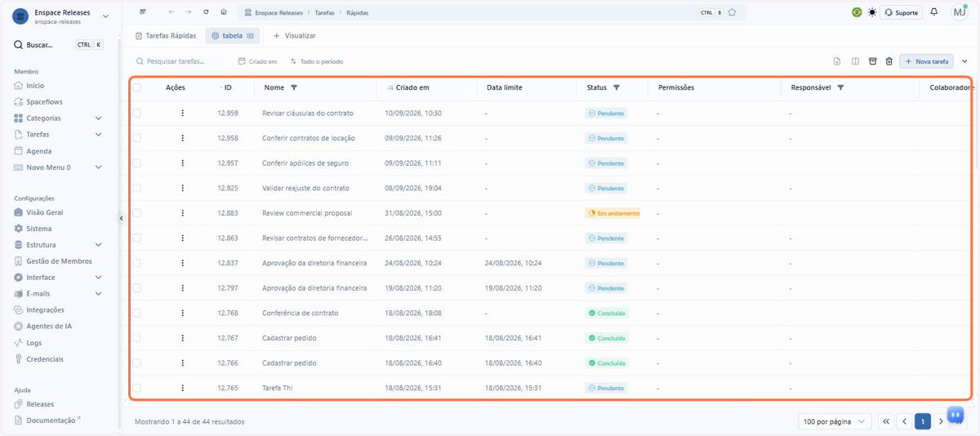Click the Em andamento status badge
This screenshot has height=436, width=980.
click(613, 213)
